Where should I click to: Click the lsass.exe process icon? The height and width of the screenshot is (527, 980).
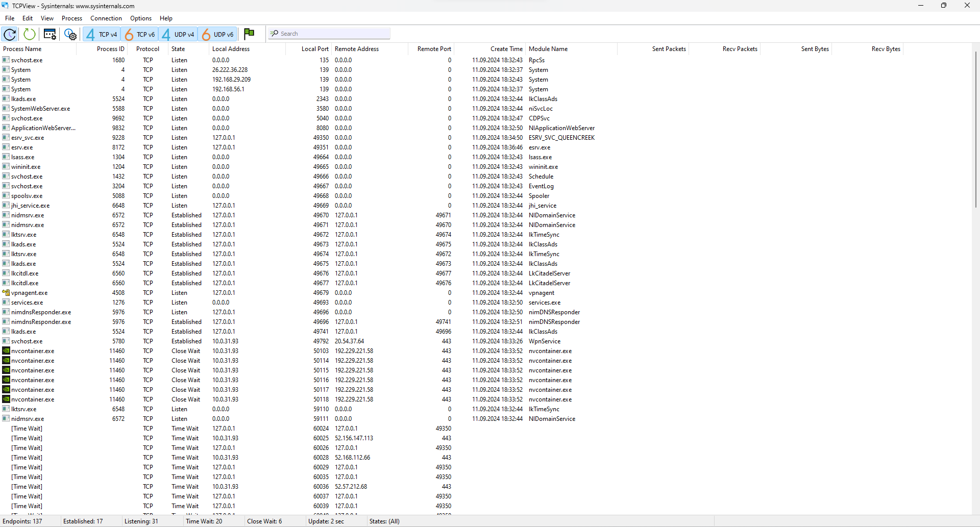(6, 157)
